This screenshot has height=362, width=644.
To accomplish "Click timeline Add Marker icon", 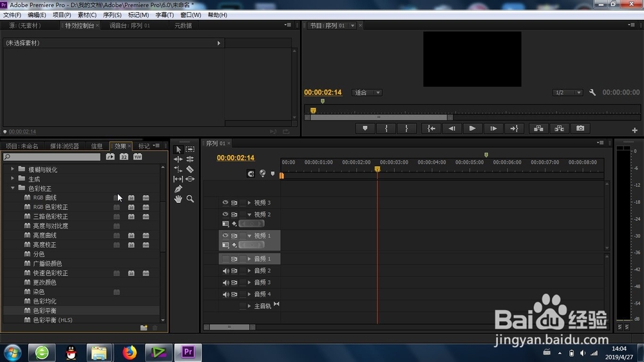I will coord(272,174).
